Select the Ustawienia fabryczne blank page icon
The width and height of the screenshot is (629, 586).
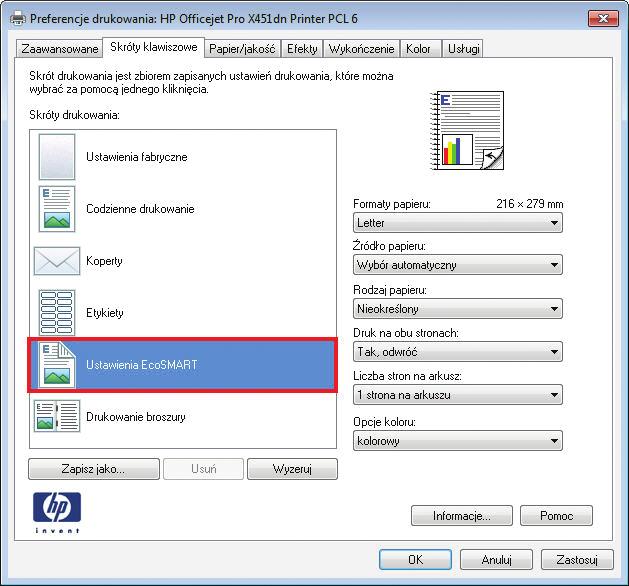click(x=57, y=157)
